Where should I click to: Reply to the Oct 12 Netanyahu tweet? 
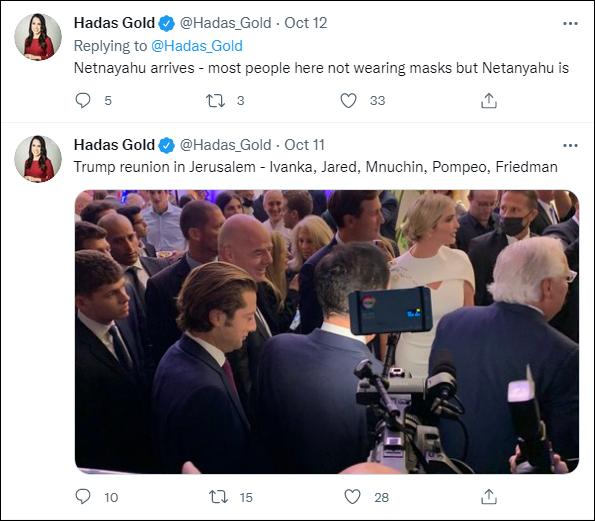tap(83, 101)
